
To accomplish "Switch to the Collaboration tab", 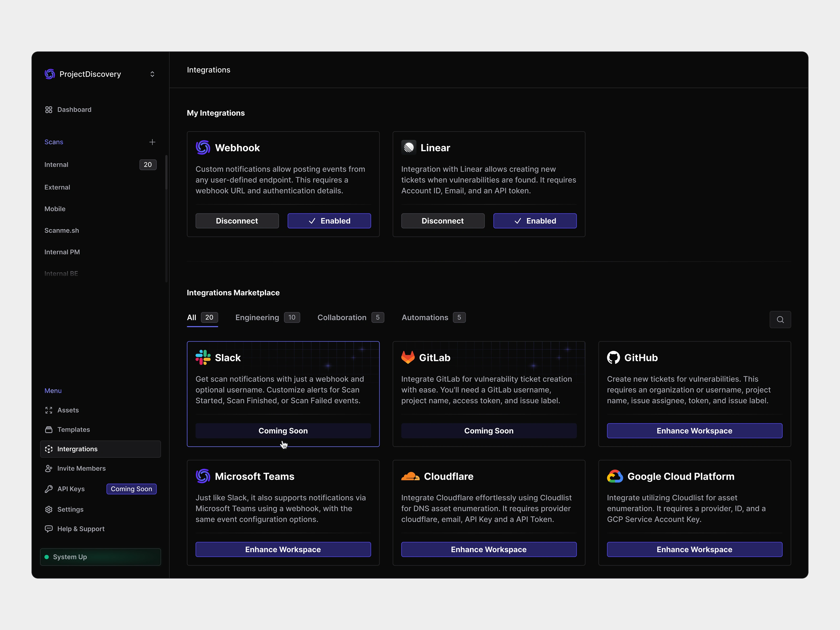I will (x=351, y=317).
